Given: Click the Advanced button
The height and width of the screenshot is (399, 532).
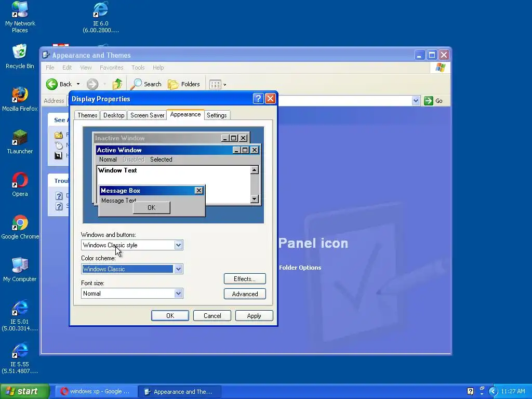Looking at the screenshot, I should (245, 294).
